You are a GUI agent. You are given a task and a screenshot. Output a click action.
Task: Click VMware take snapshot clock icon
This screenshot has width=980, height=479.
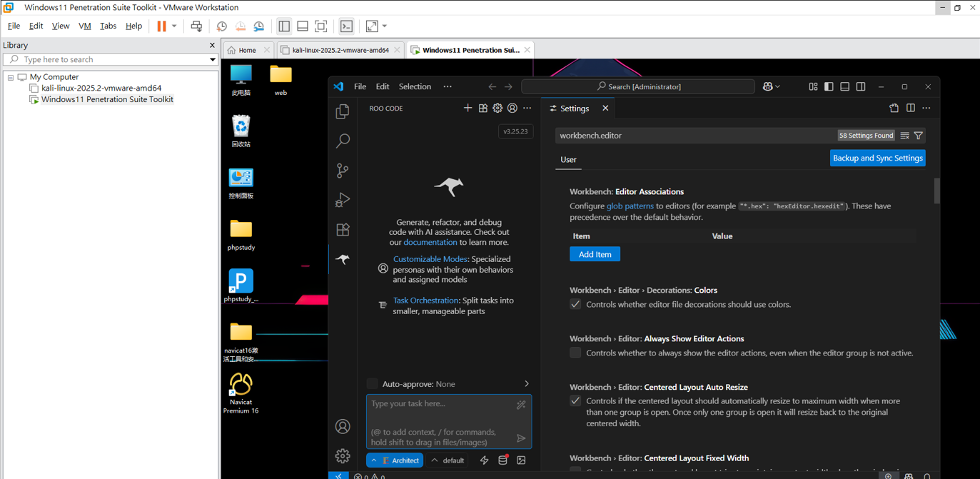[x=222, y=26]
